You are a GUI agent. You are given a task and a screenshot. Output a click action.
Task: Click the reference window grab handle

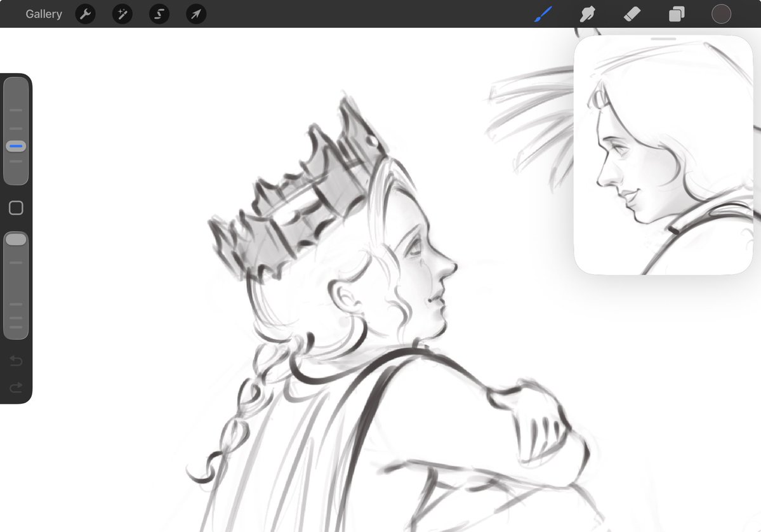tap(663, 39)
